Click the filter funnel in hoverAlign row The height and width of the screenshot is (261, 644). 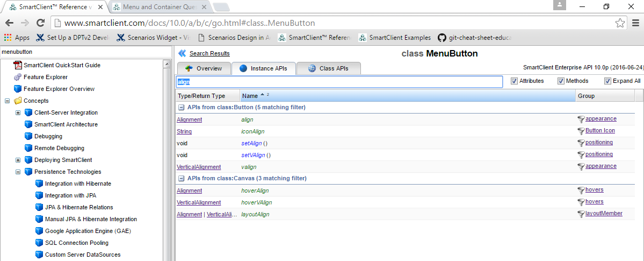[581, 191]
